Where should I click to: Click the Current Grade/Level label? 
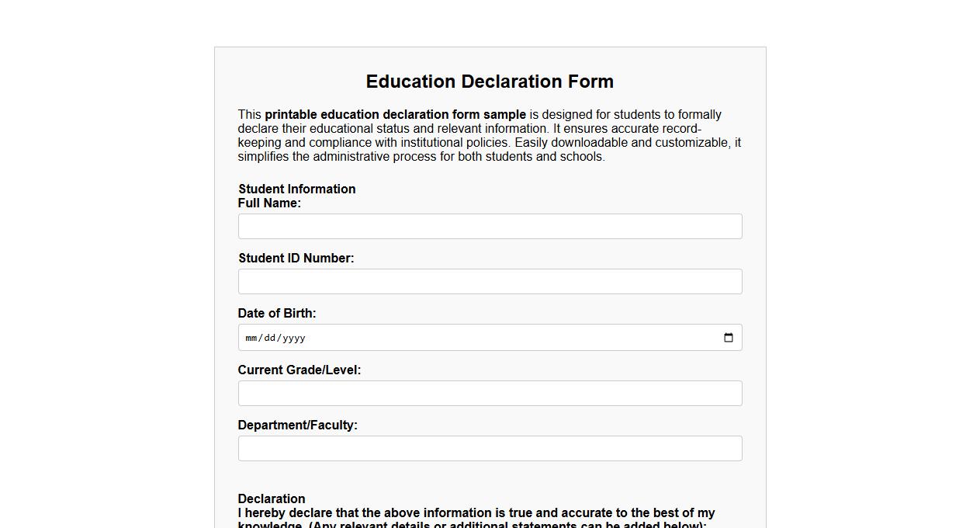(300, 370)
